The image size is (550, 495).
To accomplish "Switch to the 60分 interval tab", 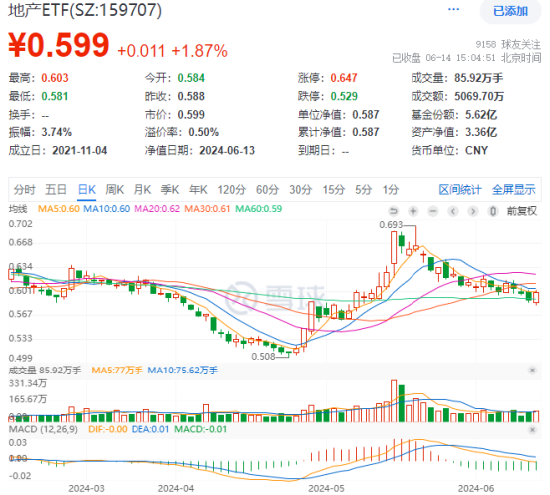I will (267, 190).
